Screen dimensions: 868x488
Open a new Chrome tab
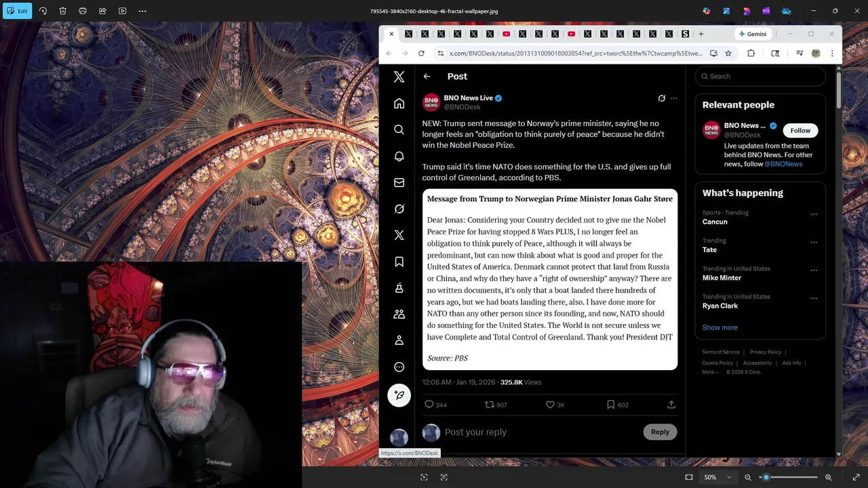pyautogui.click(x=701, y=34)
